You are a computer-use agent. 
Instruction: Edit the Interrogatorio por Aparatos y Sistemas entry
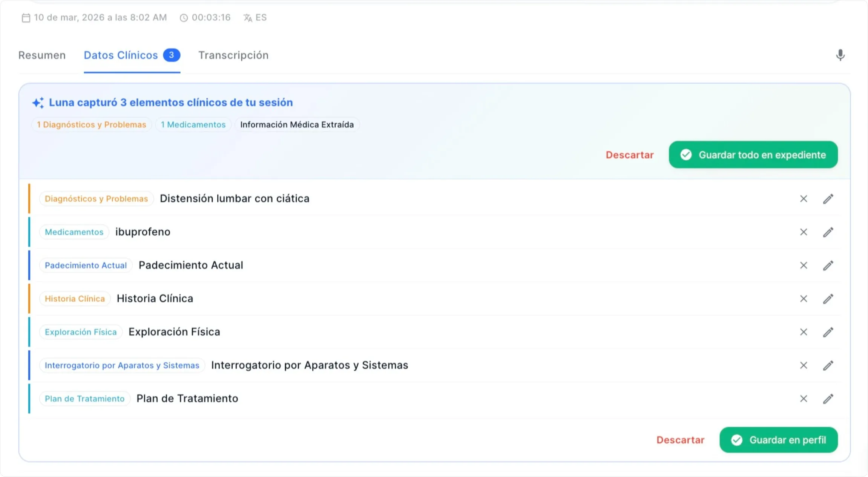(x=828, y=365)
